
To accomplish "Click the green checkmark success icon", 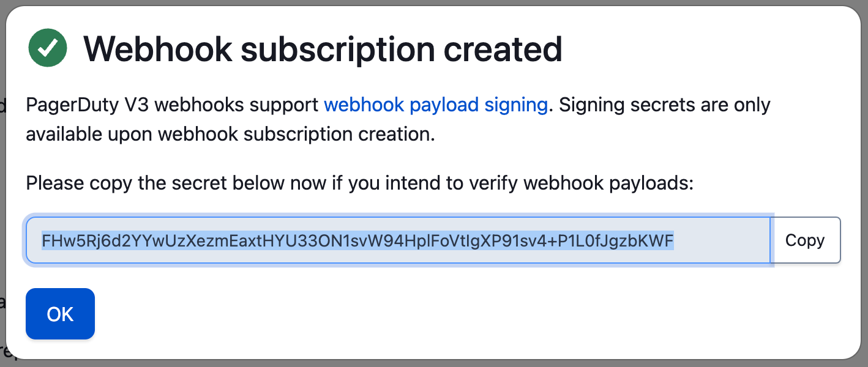I will click(x=47, y=48).
